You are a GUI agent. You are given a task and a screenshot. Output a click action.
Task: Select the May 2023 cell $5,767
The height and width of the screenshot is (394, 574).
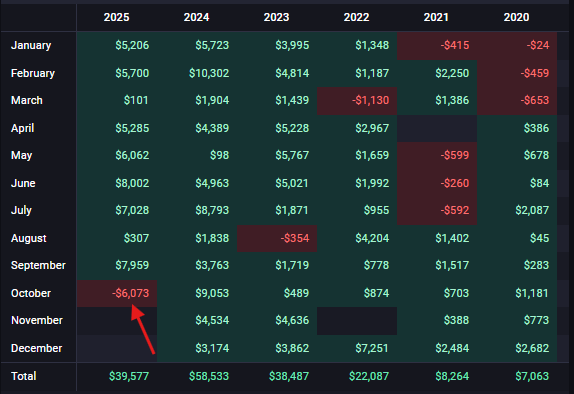click(277, 155)
